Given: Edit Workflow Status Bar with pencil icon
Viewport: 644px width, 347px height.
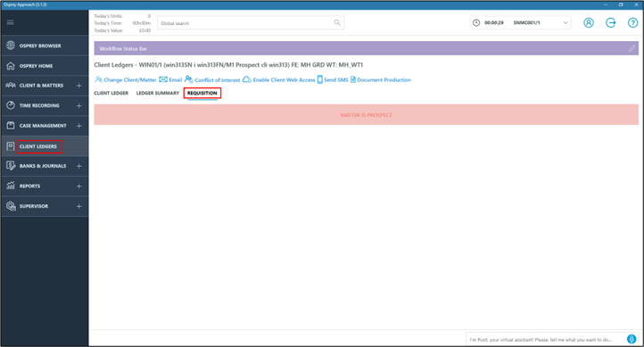Looking at the screenshot, I should pyautogui.click(x=632, y=48).
